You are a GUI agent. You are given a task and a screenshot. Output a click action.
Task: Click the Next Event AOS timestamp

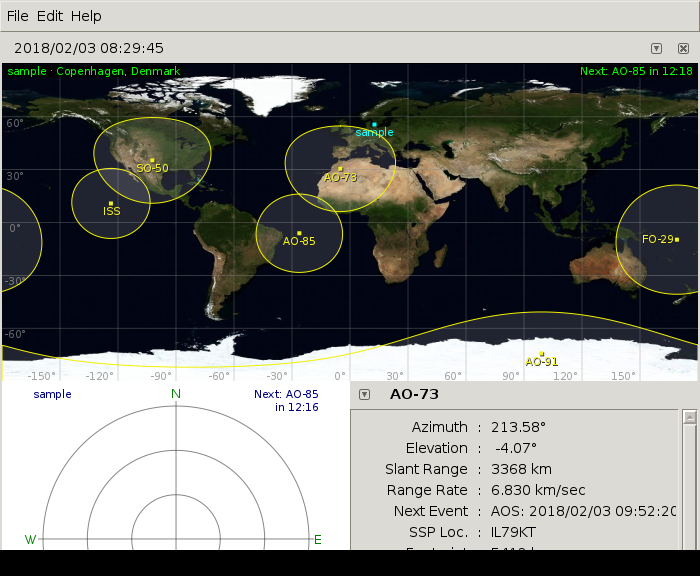click(583, 511)
